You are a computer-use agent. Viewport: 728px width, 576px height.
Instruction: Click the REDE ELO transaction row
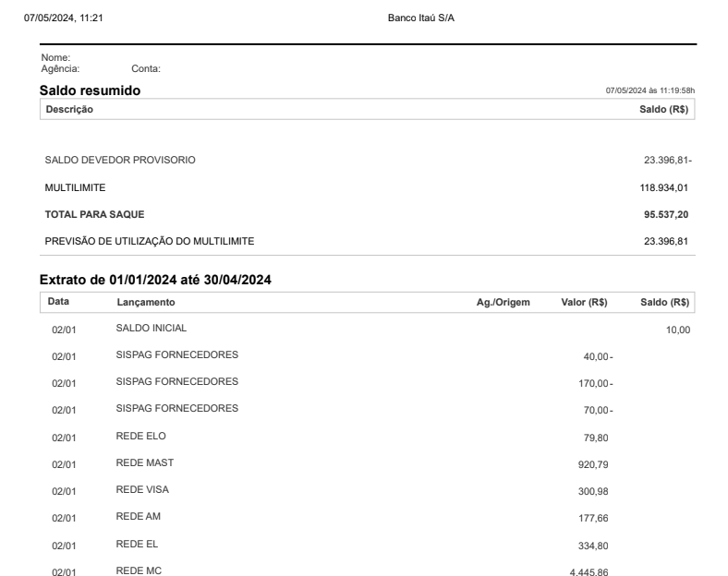tap(368, 437)
